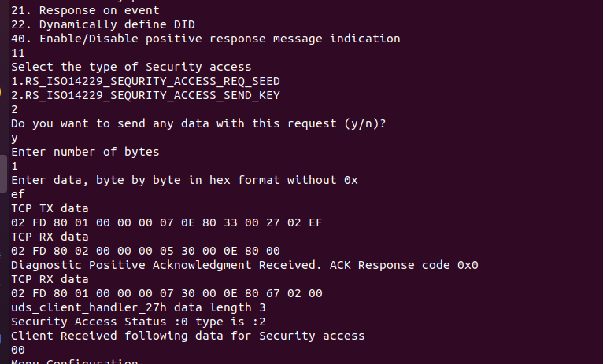This screenshot has height=364, width=603.
Task: Click the 'Enter number of bytes' line
Action: click(x=85, y=152)
